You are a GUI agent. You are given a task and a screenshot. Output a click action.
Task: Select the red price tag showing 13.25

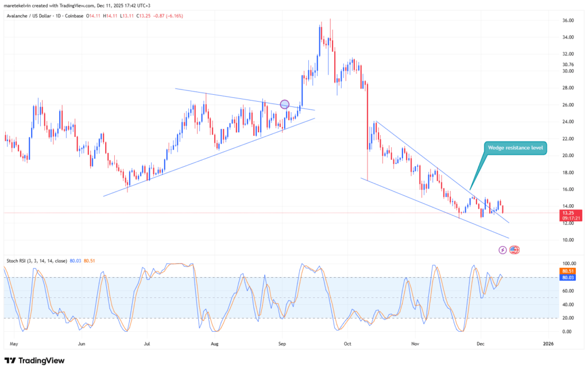[568, 212]
